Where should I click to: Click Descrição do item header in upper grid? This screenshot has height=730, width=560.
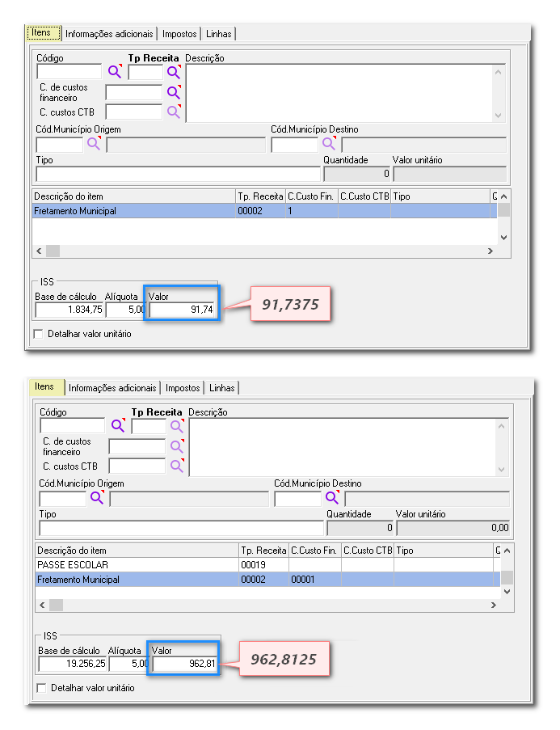pos(134,196)
